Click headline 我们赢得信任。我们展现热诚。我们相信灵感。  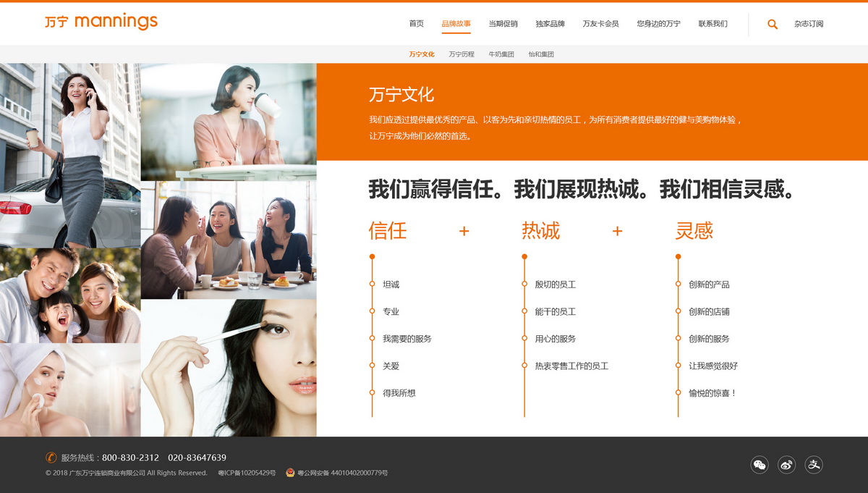582,190
